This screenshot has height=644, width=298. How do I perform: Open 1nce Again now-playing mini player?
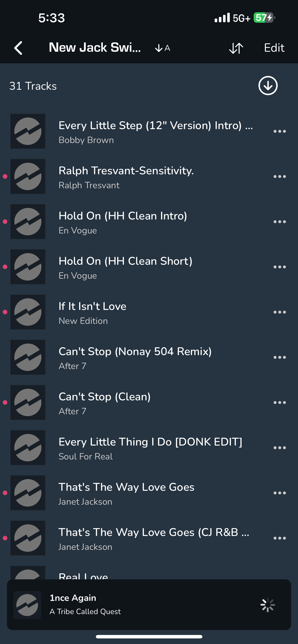149,605
